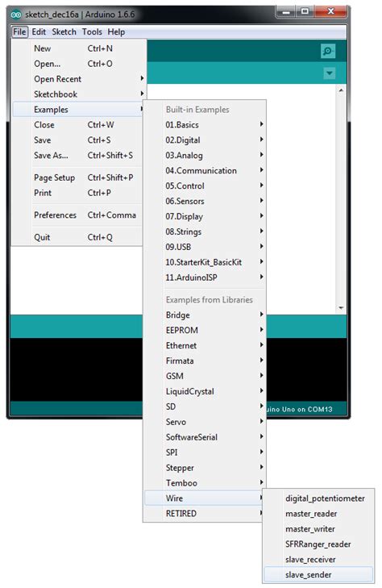This screenshot has height=588, width=382.
Task: Select digital_potentiometer example
Action: tap(318, 498)
